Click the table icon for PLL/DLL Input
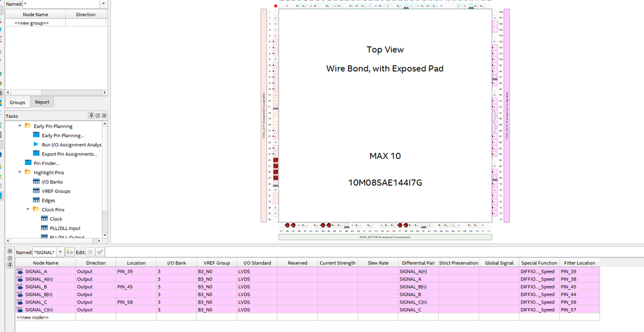 point(44,228)
